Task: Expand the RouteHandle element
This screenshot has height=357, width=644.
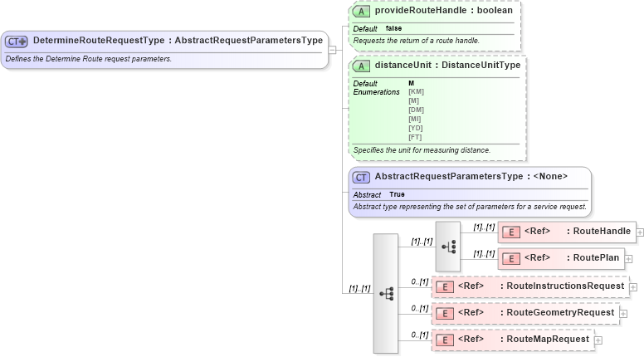Action: [640, 232]
